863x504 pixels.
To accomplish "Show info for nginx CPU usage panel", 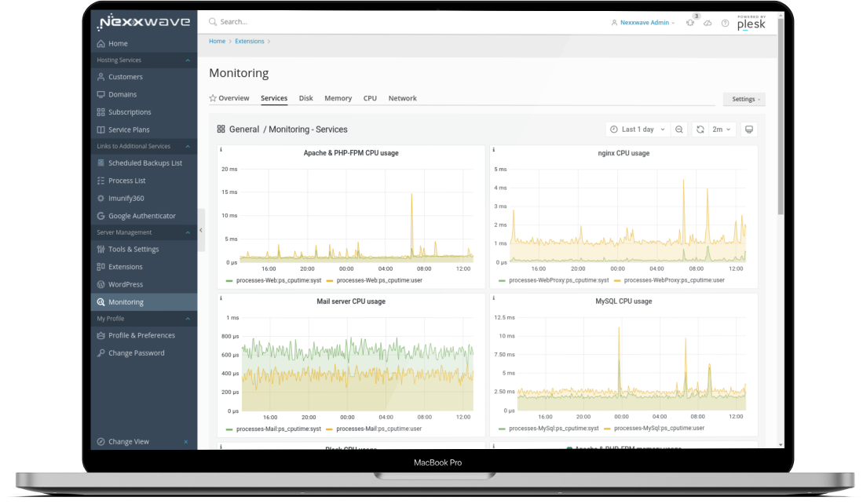I will click(x=494, y=150).
